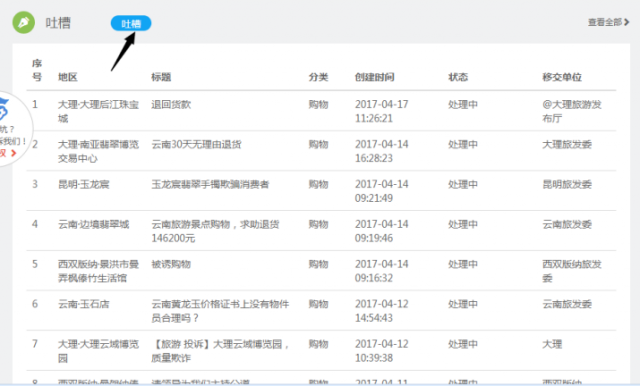Open the complaint 云南黄龙玉价格证书上没有物件员合理吗？
Image resolution: width=640 pixels, height=386 pixels.
220,311
